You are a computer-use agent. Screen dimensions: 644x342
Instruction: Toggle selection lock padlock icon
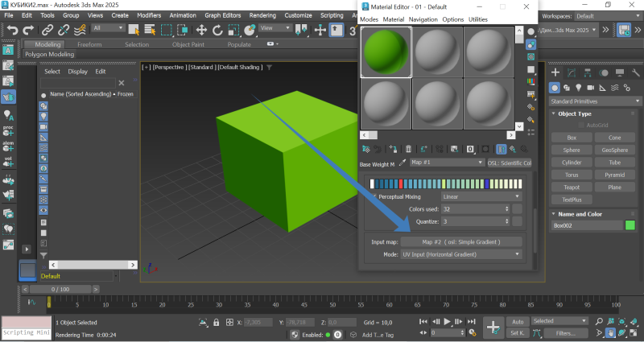pyautogui.click(x=217, y=323)
